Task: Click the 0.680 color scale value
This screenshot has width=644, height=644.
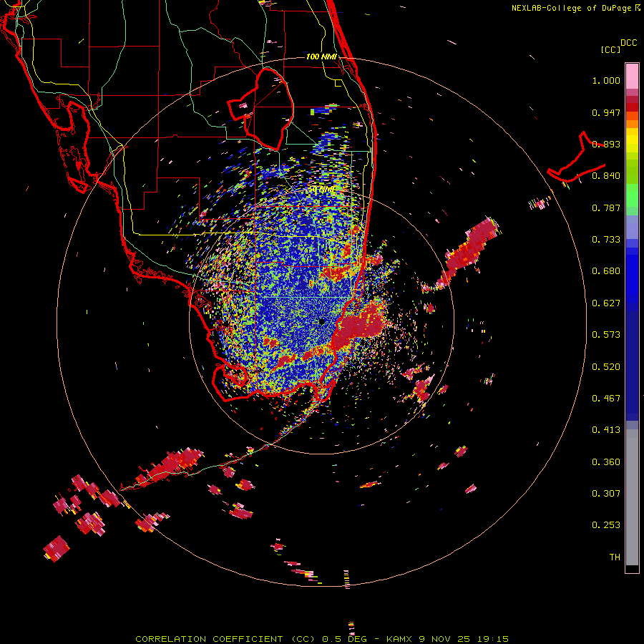Action: [x=606, y=271]
